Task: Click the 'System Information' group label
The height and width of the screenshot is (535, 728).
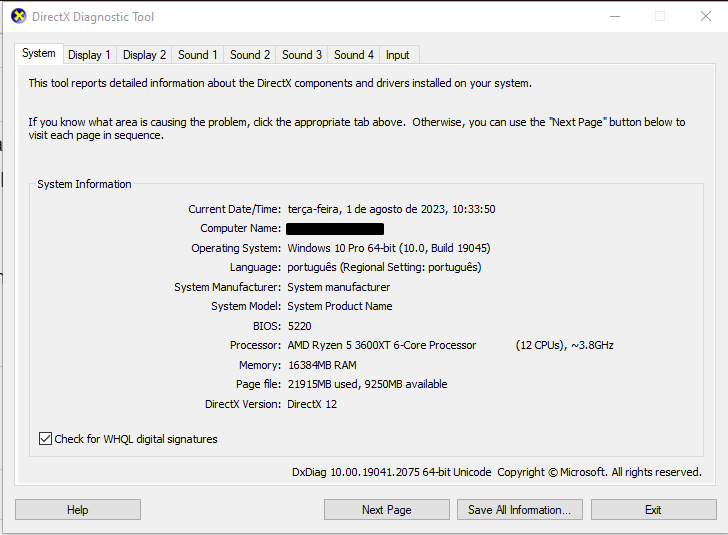Action: [x=84, y=184]
